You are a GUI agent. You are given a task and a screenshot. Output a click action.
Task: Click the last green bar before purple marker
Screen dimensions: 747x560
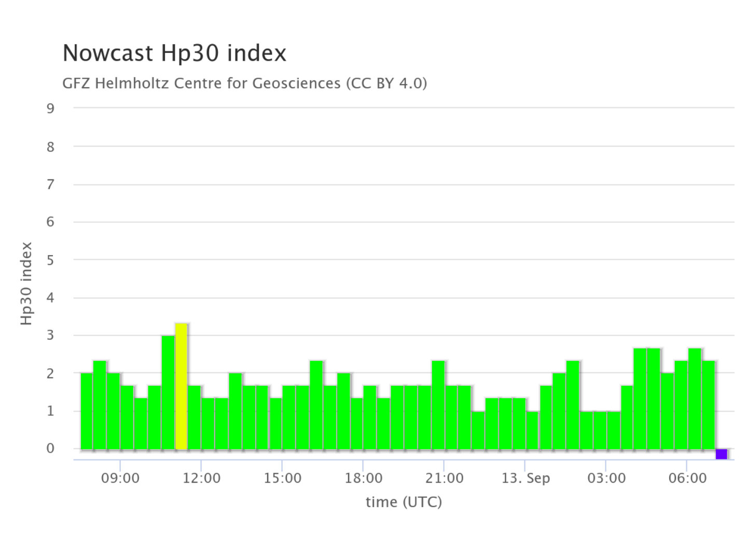[708, 405]
